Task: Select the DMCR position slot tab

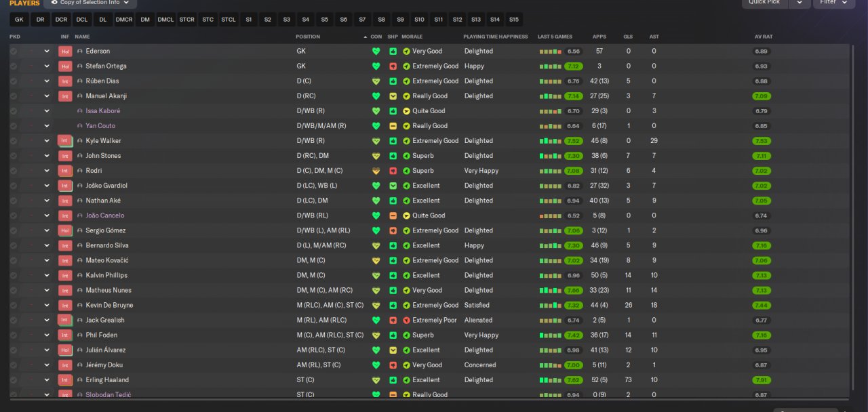Action: 124,20
